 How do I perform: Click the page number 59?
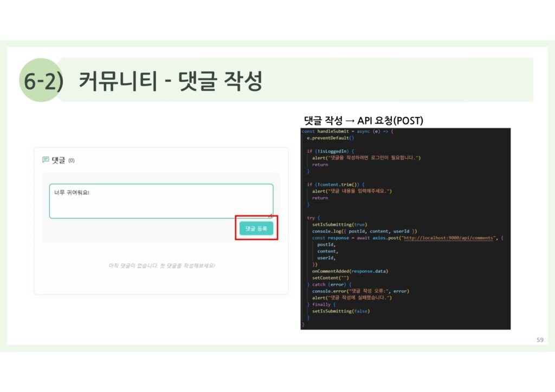[540, 339]
